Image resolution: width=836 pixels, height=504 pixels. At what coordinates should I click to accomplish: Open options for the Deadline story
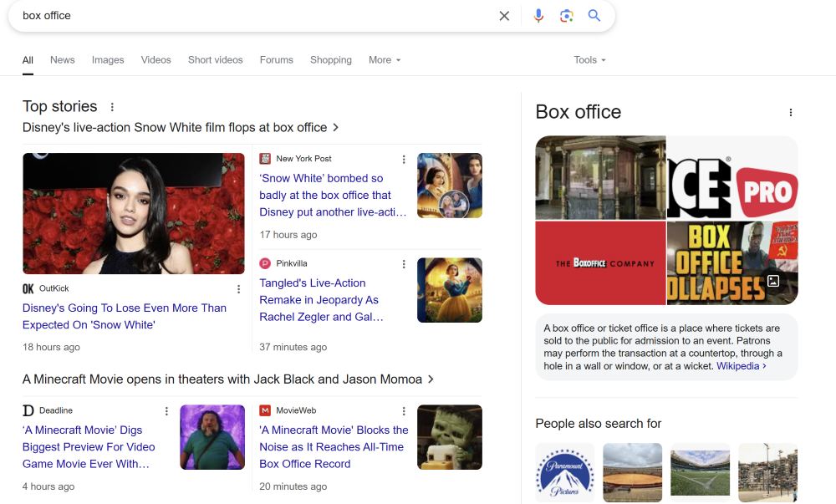(x=166, y=410)
